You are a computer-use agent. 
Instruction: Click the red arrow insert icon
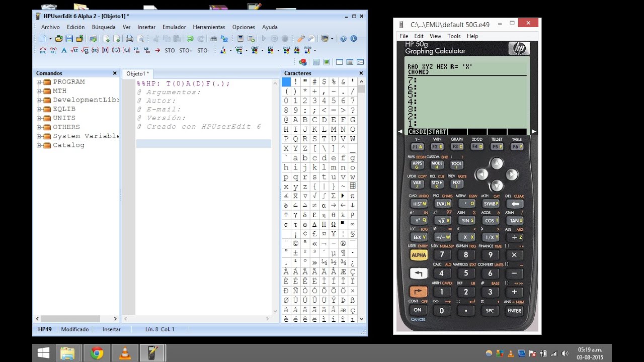(157, 50)
